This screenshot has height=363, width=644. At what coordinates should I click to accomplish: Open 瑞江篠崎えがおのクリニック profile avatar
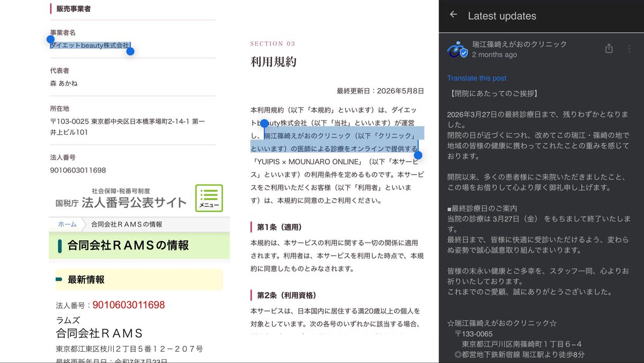click(x=457, y=49)
